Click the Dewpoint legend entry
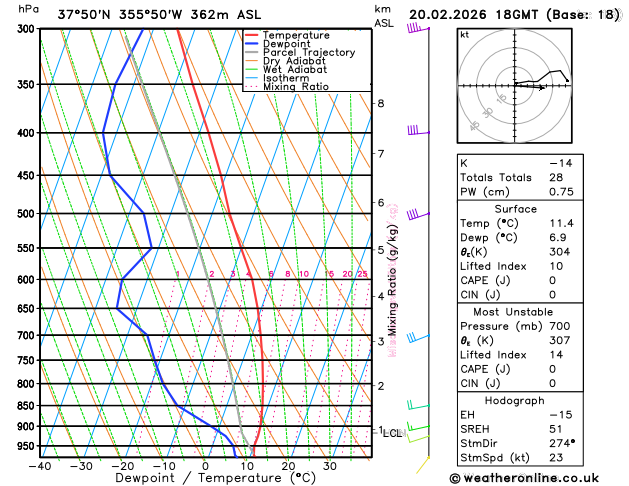 pos(278,44)
